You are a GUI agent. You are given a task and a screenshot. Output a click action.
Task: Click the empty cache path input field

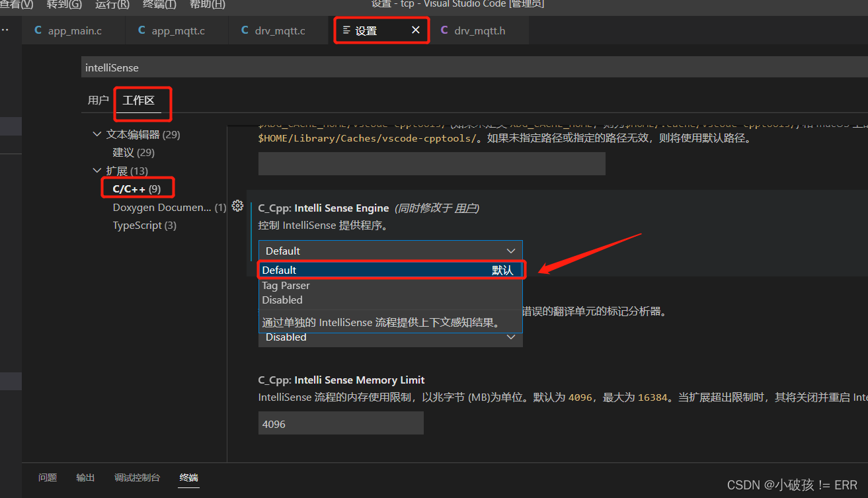pos(432,163)
